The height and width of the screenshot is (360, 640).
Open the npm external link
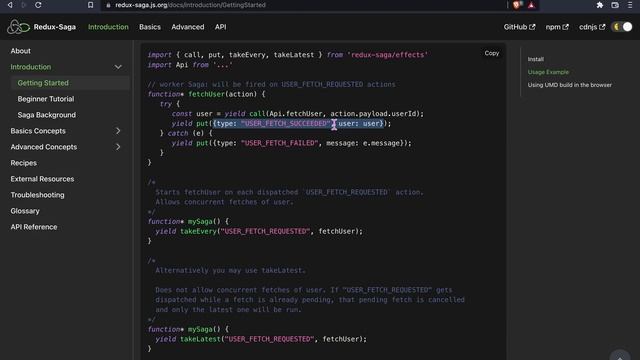click(x=557, y=27)
